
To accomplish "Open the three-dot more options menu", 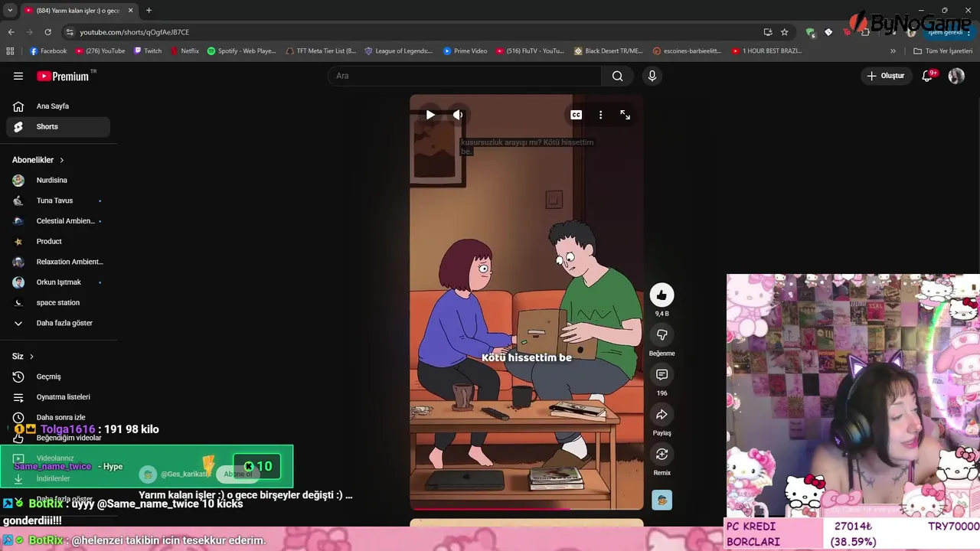I will pos(600,115).
